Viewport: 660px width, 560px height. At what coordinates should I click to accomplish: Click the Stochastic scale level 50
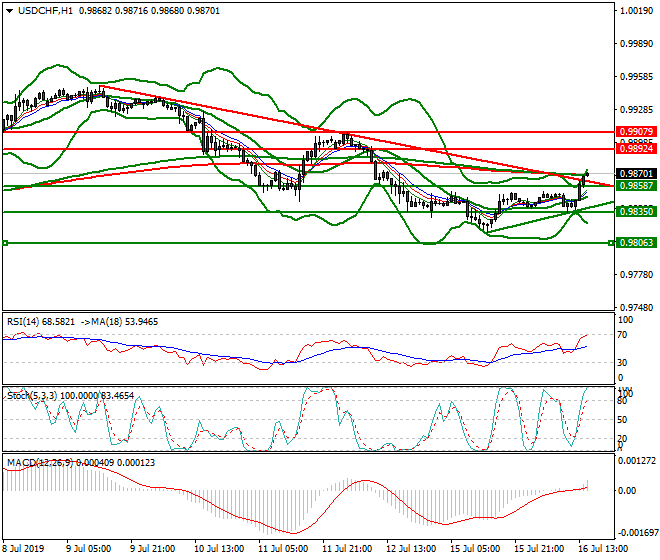(622, 420)
